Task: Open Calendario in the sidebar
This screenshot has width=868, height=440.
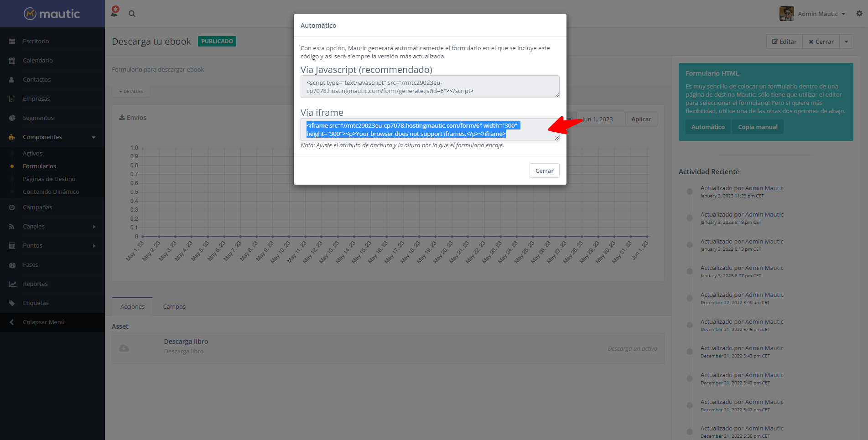Action: 38,61
